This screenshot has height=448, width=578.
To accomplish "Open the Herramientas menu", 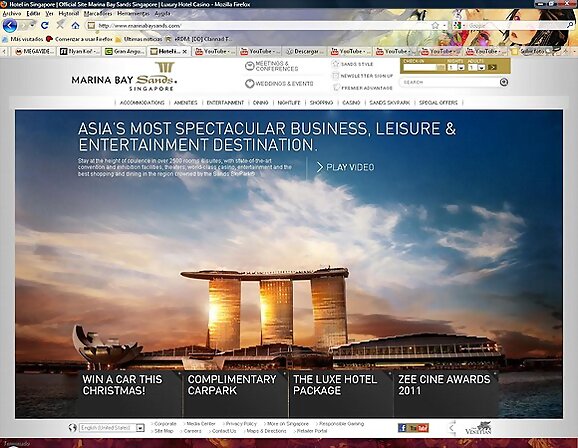I will (x=133, y=14).
